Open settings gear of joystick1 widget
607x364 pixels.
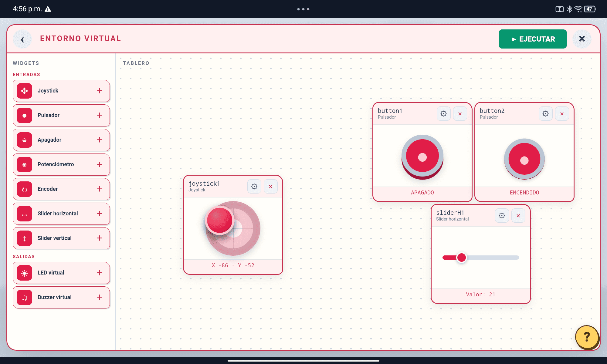pos(254,187)
